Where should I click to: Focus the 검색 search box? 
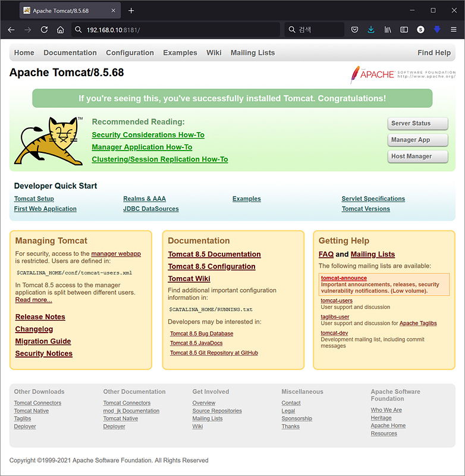(314, 30)
